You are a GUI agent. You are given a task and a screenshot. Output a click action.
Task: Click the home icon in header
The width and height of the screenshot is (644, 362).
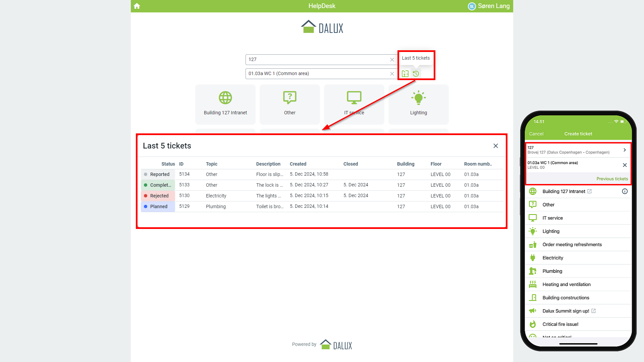(137, 6)
